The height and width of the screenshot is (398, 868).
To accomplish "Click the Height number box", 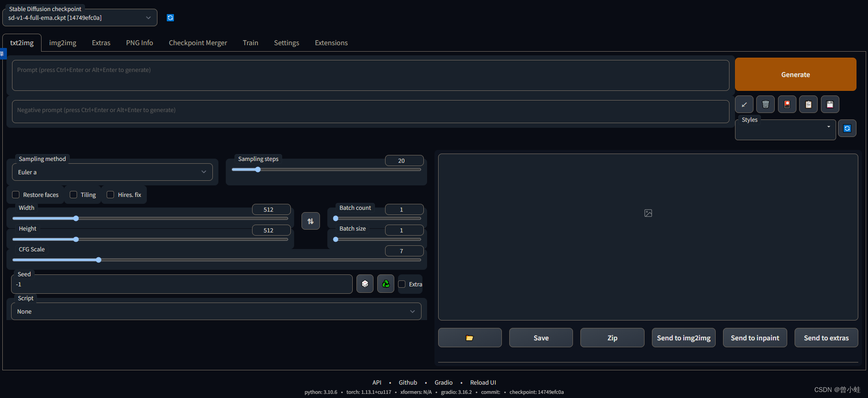I will 271,230.
